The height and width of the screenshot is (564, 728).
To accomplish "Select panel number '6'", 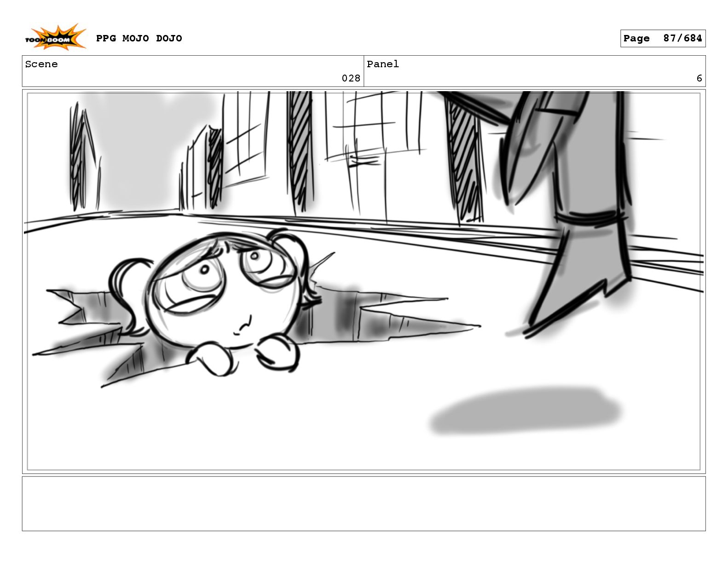I will click(x=699, y=78).
